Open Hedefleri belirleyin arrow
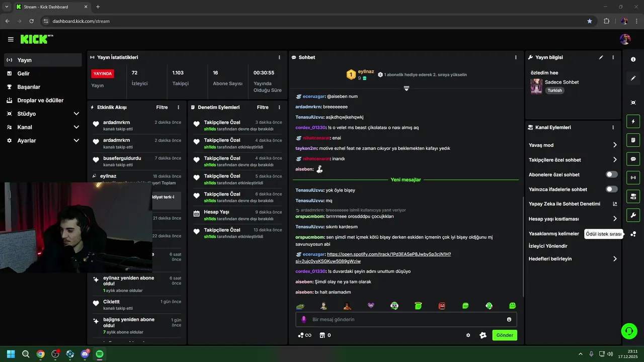This screenshot has height=362, width=644. tap(615, 259)
